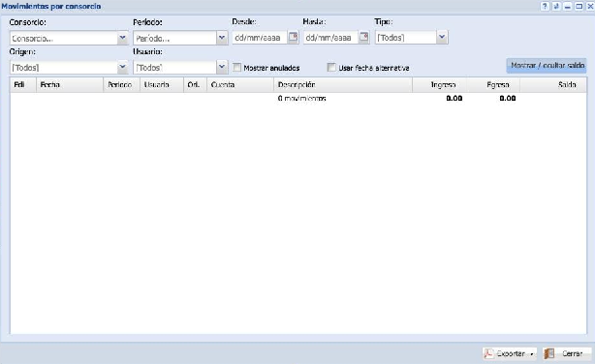The width and height of the screenshot is (595, 364).
Task: Expand the Consorcio dropdown
Action: point(122,38)
